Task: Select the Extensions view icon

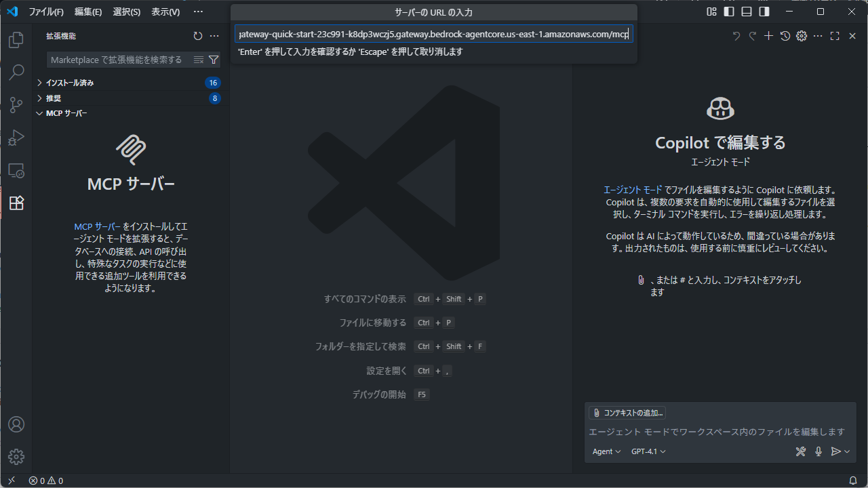Action: click(16, 203)
